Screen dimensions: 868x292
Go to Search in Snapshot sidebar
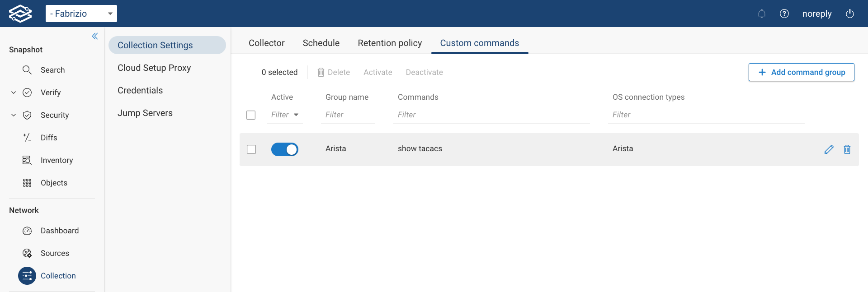tap(53, 70)
